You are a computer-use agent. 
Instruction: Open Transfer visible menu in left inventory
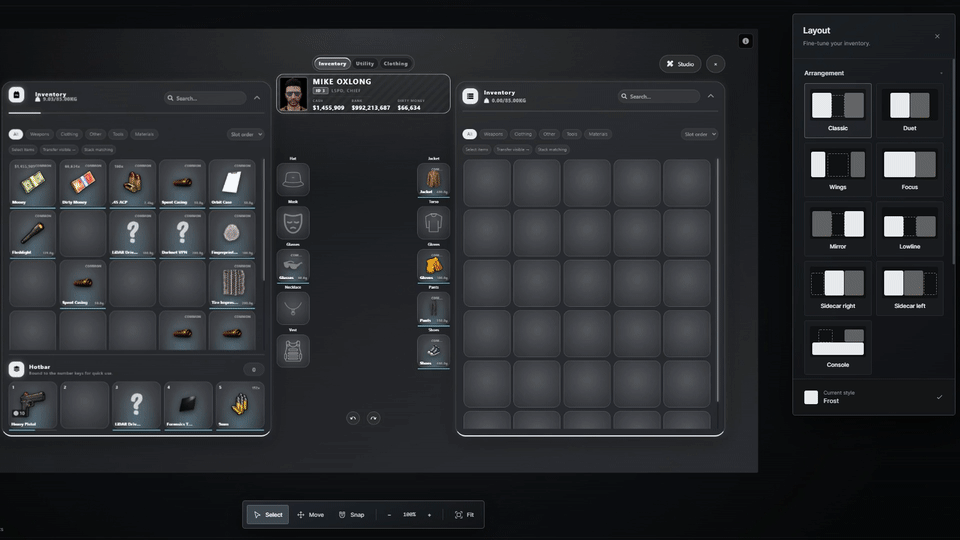(59, 149)
